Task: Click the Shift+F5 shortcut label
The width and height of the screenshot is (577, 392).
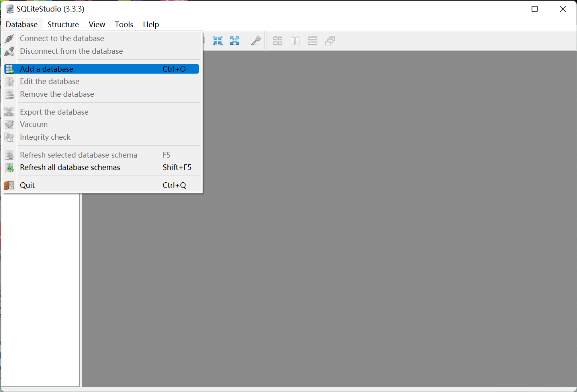Action: click(x=177, y=168)
